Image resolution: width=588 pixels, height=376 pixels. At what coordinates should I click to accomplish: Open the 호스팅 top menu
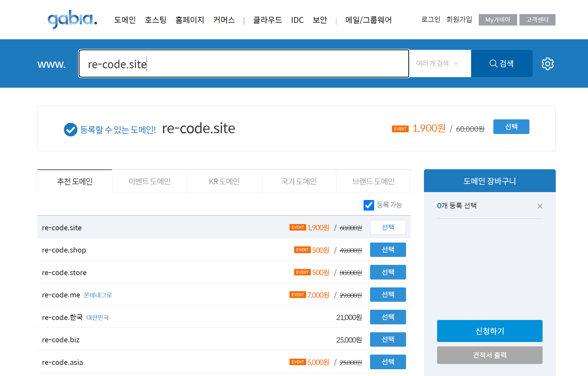(156, 20)
